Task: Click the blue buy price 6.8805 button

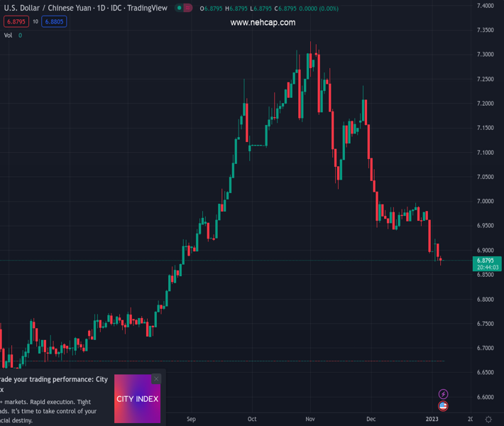Action: 54,22
